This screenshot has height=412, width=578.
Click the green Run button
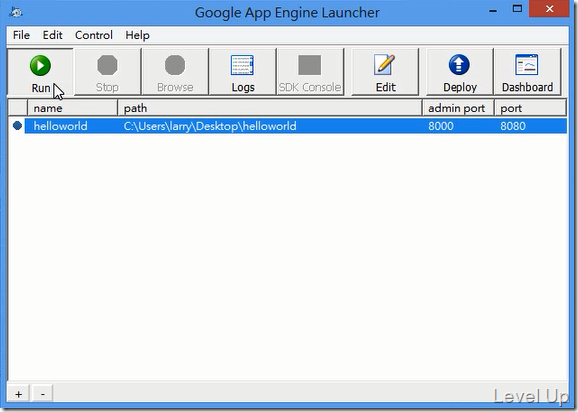tap(41, 72)
